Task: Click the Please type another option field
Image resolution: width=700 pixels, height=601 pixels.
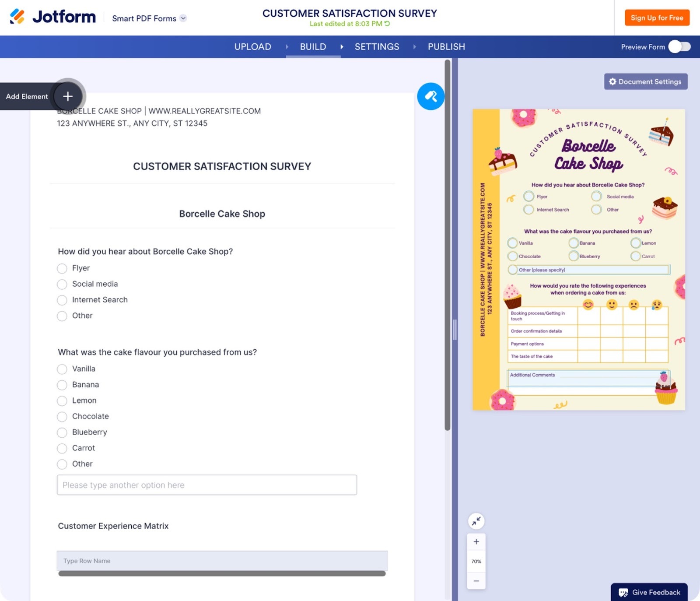Action: pyautogui.click(x=206, y=485)
